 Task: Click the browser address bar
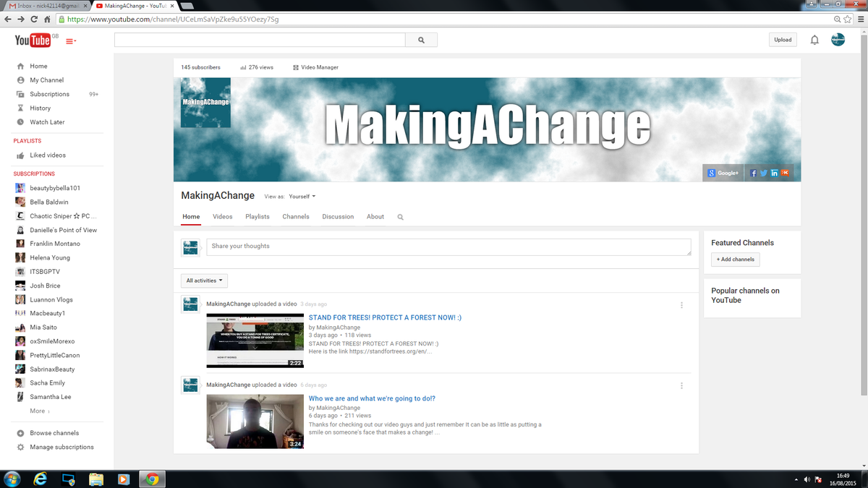coord(448,20)
